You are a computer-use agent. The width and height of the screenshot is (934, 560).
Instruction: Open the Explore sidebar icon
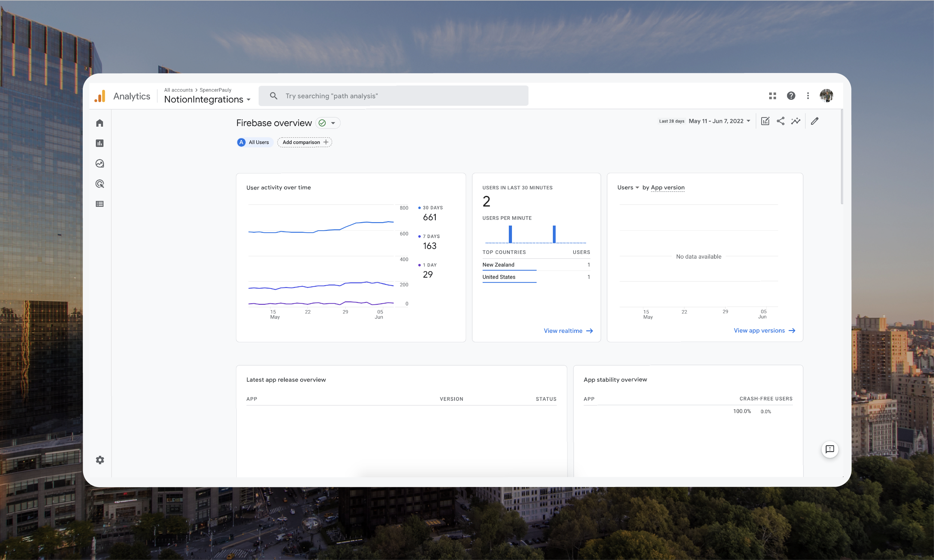point(100,163)
